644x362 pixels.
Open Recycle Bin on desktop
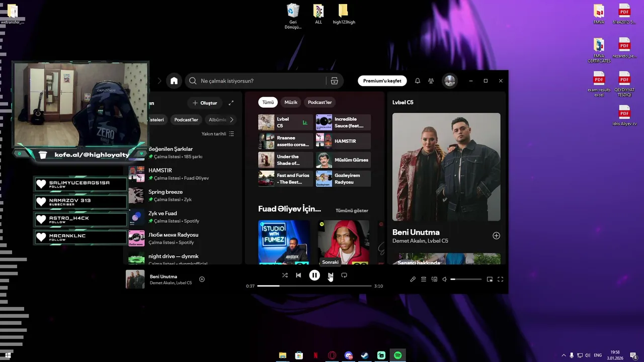coord(293,16)
